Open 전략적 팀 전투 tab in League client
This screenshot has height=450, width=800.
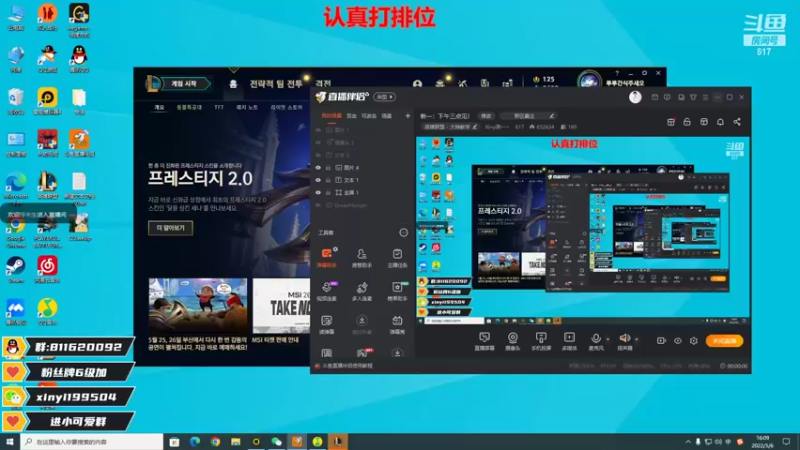(276, 84)
